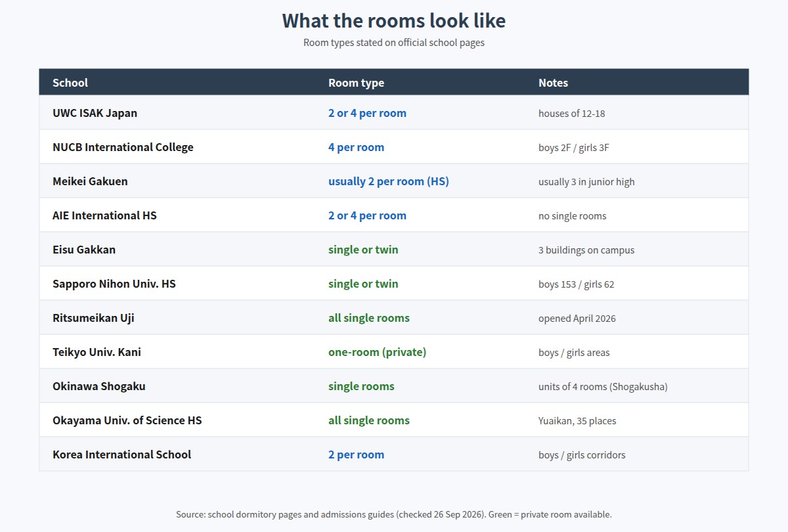The image size is (788, 532).
Task: Select the Okayama Univ. of Science HS name
Action: click(x=127, y=420)
